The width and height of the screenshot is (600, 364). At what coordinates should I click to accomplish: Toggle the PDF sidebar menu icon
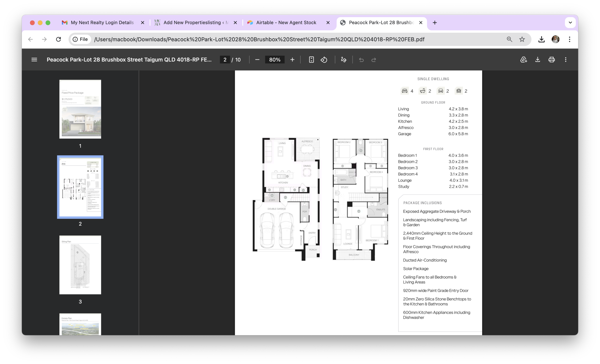coord(34,59)
